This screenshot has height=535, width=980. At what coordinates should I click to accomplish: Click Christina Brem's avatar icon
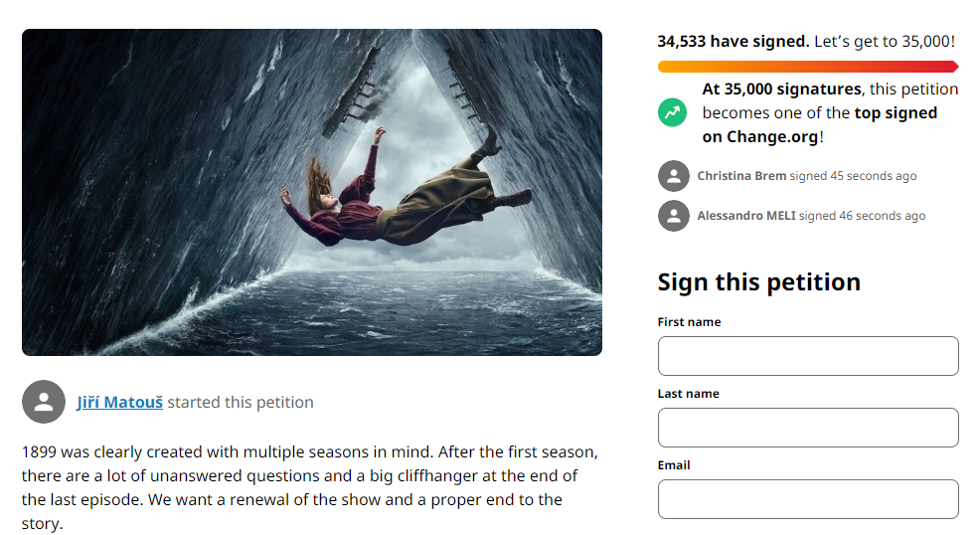click(673, 176)
